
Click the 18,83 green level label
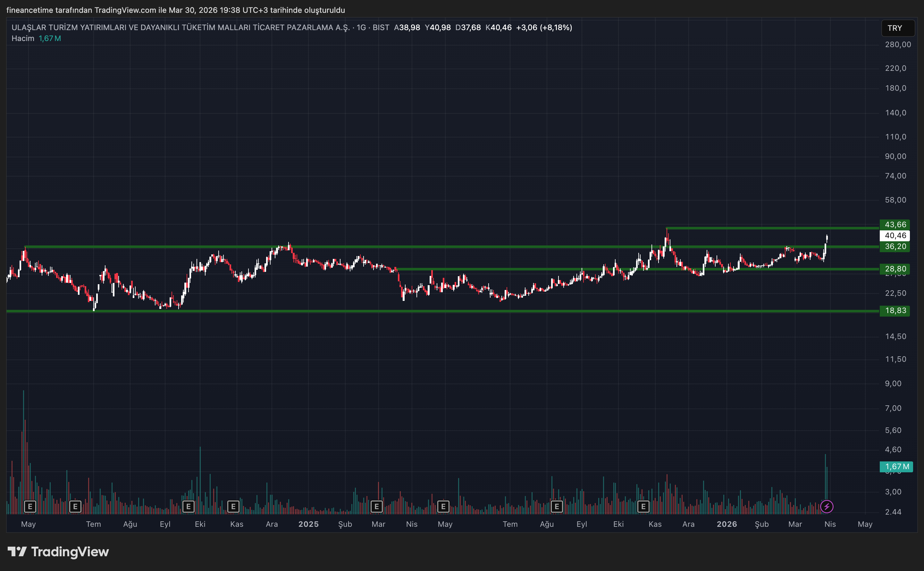click(x=895, y=311)
